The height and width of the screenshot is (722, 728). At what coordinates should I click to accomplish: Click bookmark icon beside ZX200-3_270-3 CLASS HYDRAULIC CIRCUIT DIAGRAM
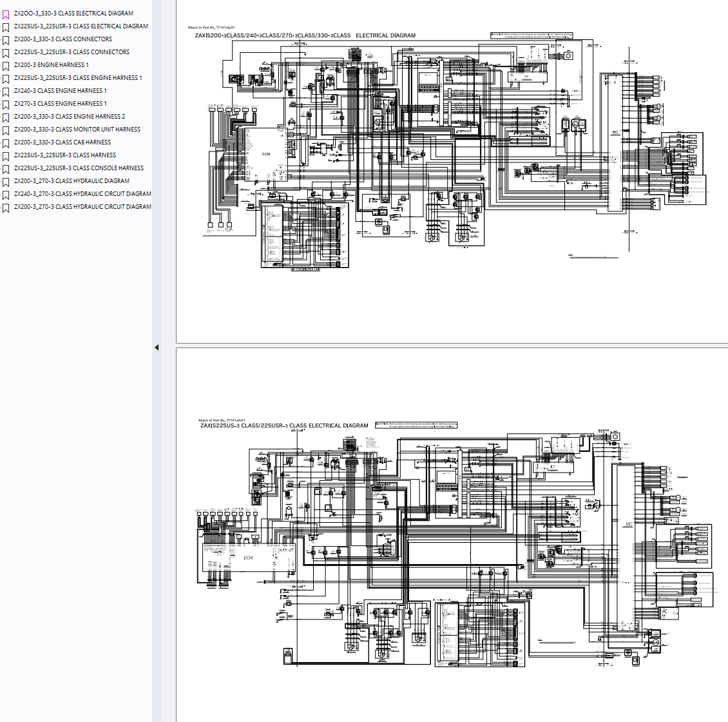6,208
